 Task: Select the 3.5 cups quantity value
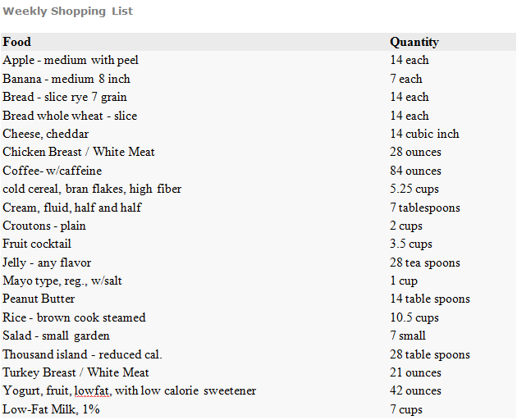pos(410,244)
